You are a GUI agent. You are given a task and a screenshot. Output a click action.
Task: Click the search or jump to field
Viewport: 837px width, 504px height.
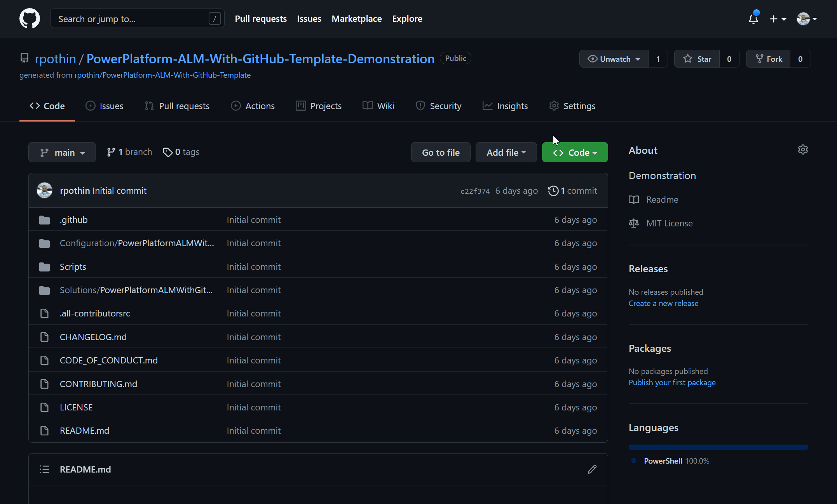coord(137,18)
